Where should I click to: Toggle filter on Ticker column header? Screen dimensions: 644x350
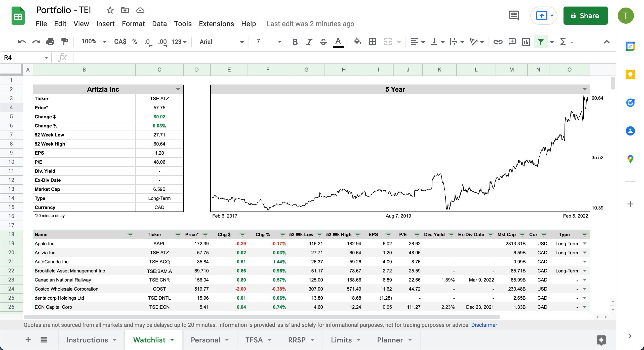[178, 235]
